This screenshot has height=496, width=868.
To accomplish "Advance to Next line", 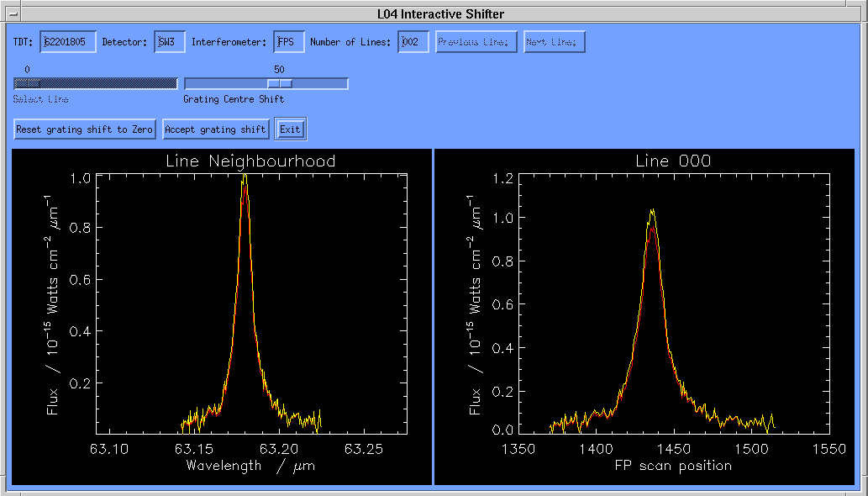I will (x=554, y=42).
